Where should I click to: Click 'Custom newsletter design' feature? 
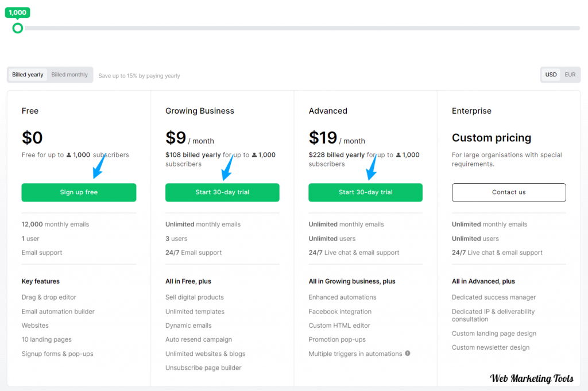tap(490, 347)
